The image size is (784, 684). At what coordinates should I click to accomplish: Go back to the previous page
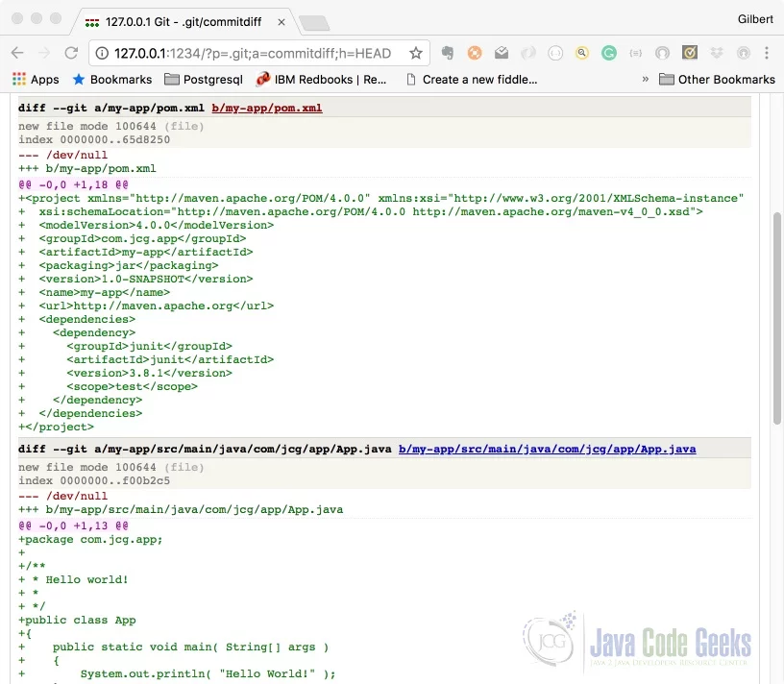pyautogui.click(x=17, y=53)
